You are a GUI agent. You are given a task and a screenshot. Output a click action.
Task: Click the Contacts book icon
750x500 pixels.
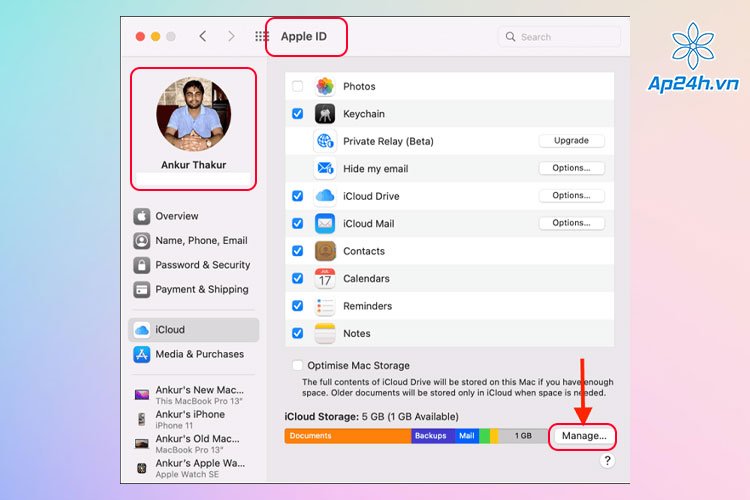pyautogui.click(x=325, y=251)
